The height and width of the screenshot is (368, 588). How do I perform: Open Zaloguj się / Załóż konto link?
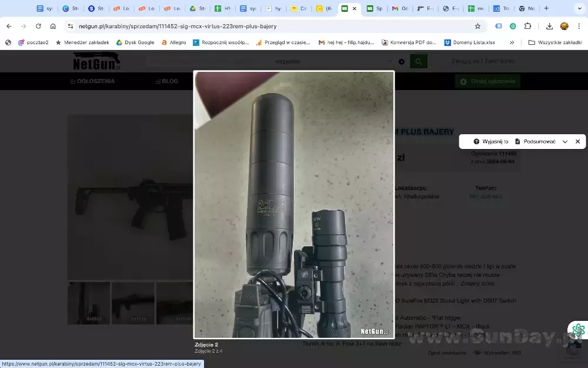tap(483, 61)
